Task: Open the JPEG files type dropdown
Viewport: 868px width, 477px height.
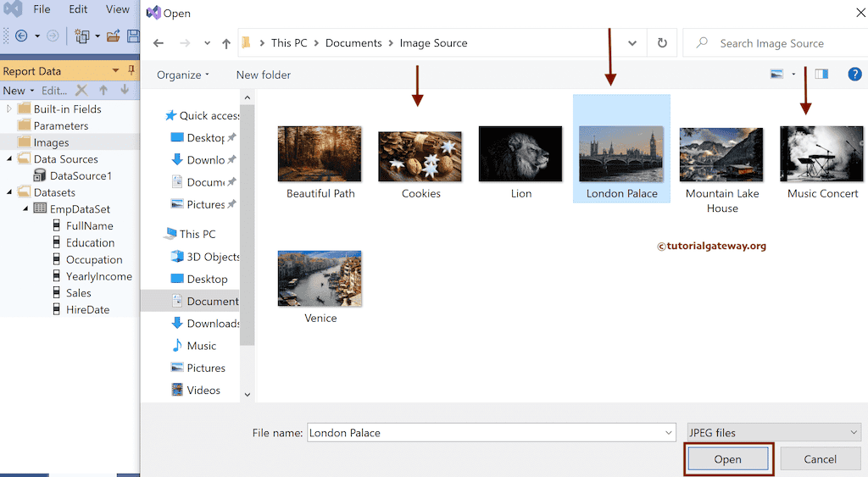Action: 774,433
